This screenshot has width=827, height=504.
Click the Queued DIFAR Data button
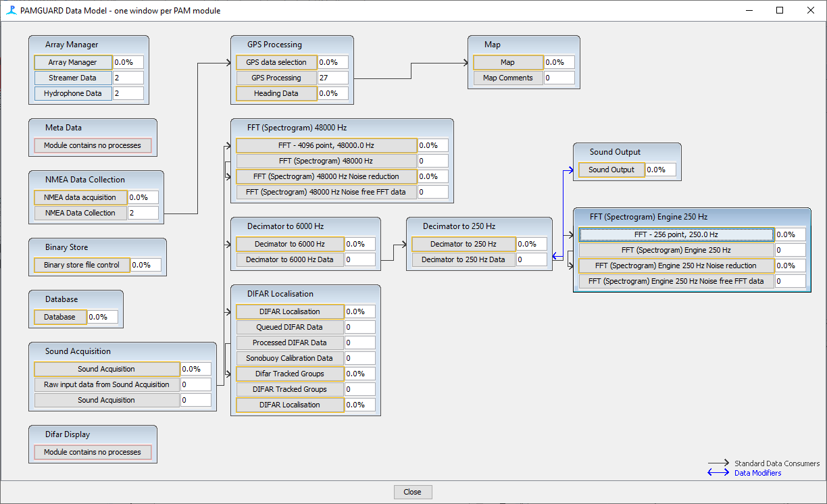pos(290,327)
